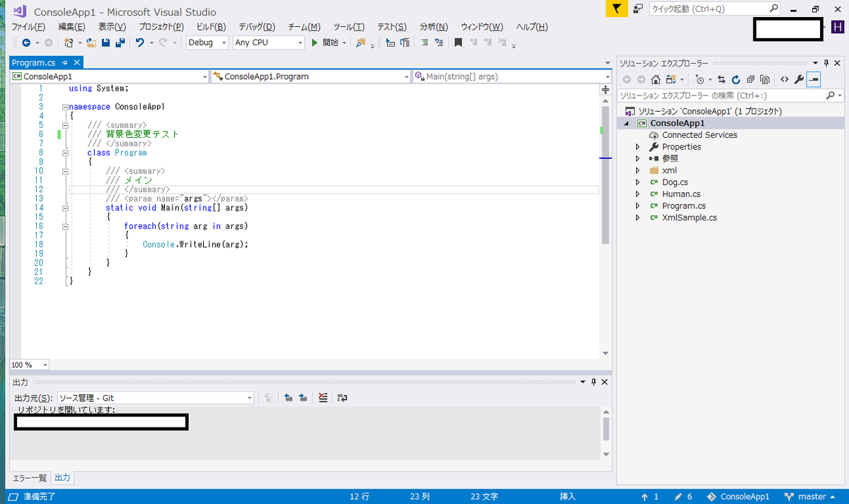849x504 pixels.
Task: Click Collapse All in Solution Explorer
Action: [x=751, y=79]
